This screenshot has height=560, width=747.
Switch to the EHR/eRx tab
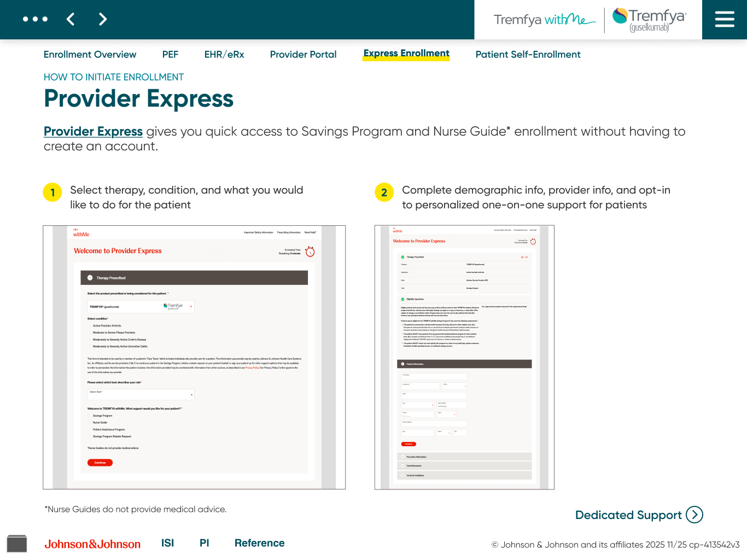[224, 55]
